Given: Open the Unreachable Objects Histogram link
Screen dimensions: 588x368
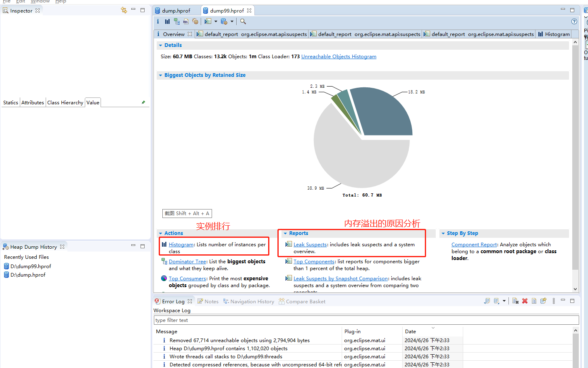Looking at the screenshot, I should [x=338, y=57].
